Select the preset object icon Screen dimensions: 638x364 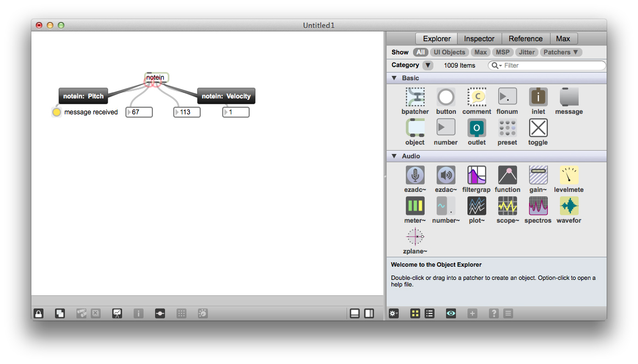[x=508, y=128]
